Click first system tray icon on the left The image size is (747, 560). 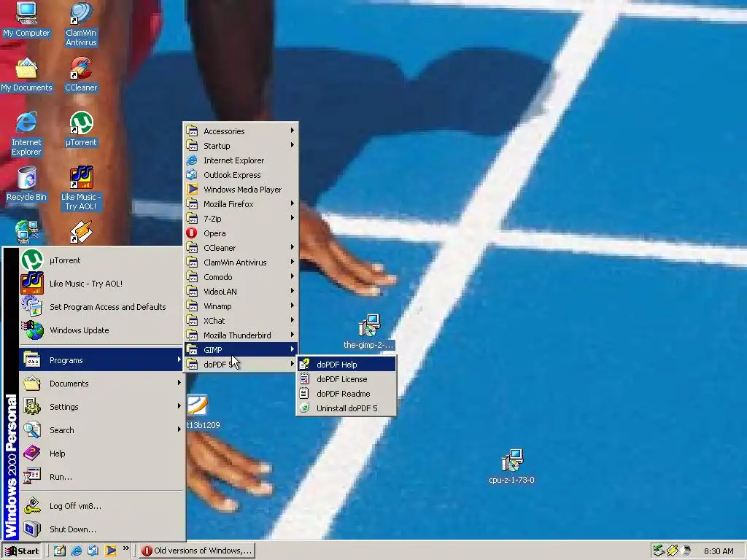(659, 551)
